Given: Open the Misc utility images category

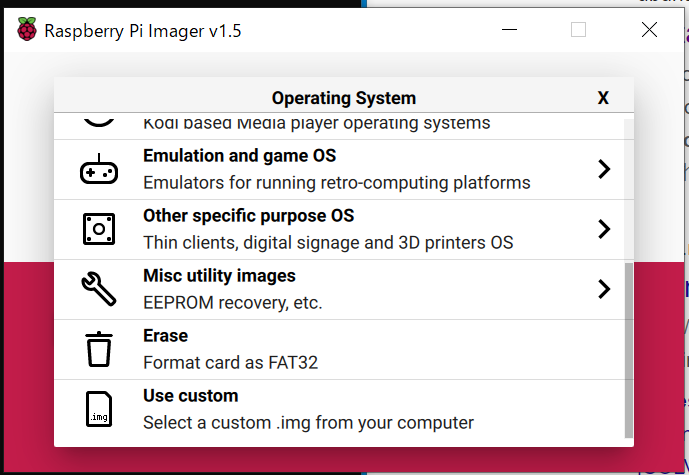Looking at the screenshot, I should (339, 289).
